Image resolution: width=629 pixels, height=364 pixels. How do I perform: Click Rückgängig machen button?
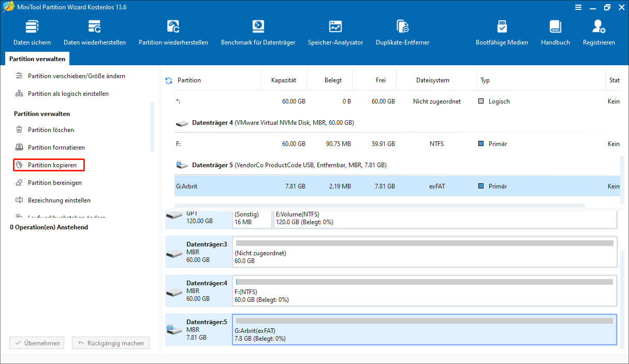(111, 343)
